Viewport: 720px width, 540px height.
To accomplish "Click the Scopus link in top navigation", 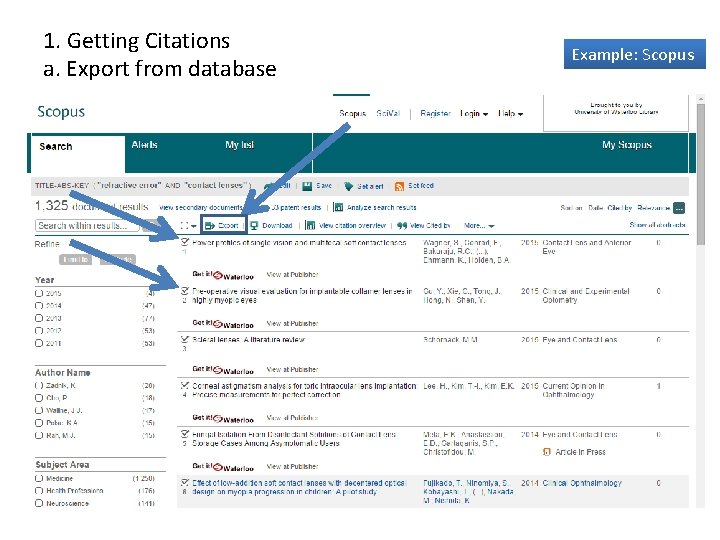I will coord(352,113).
